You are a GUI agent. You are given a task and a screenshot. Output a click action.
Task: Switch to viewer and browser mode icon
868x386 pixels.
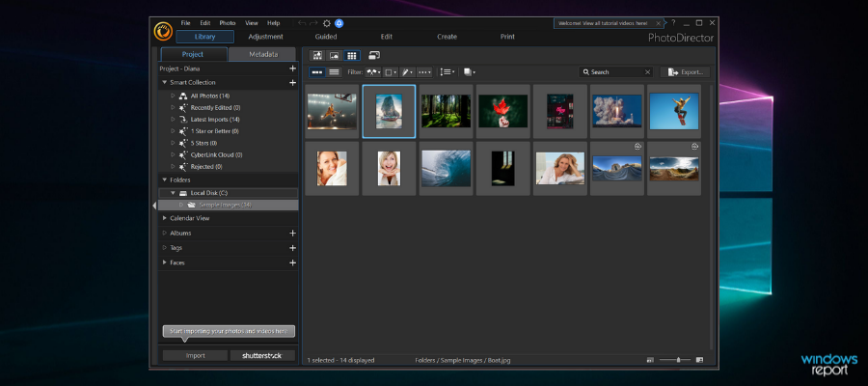pos(317,55)
